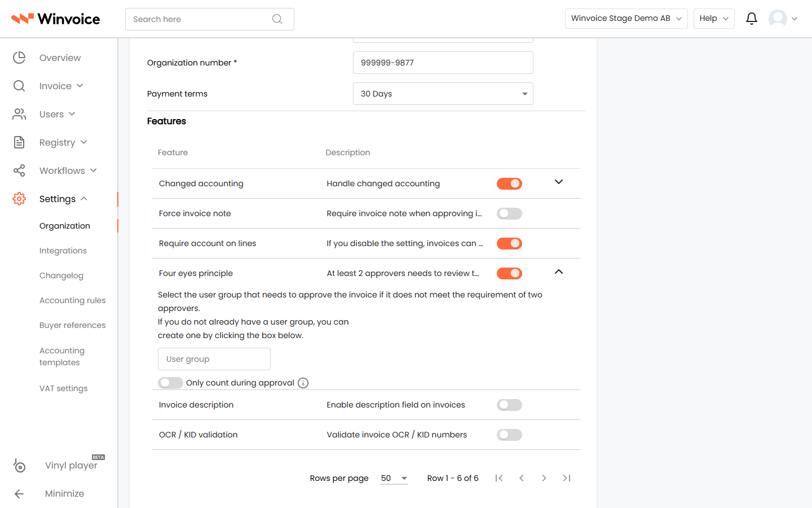Screen dimensions: 812x508
Task: Go to Buyer references
Action: [x=73, y=325]
